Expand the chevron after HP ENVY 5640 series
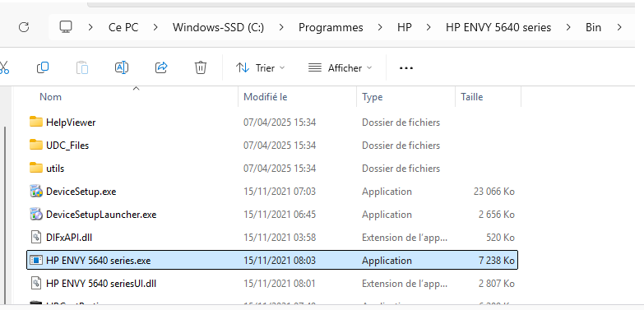 point(568,27)
